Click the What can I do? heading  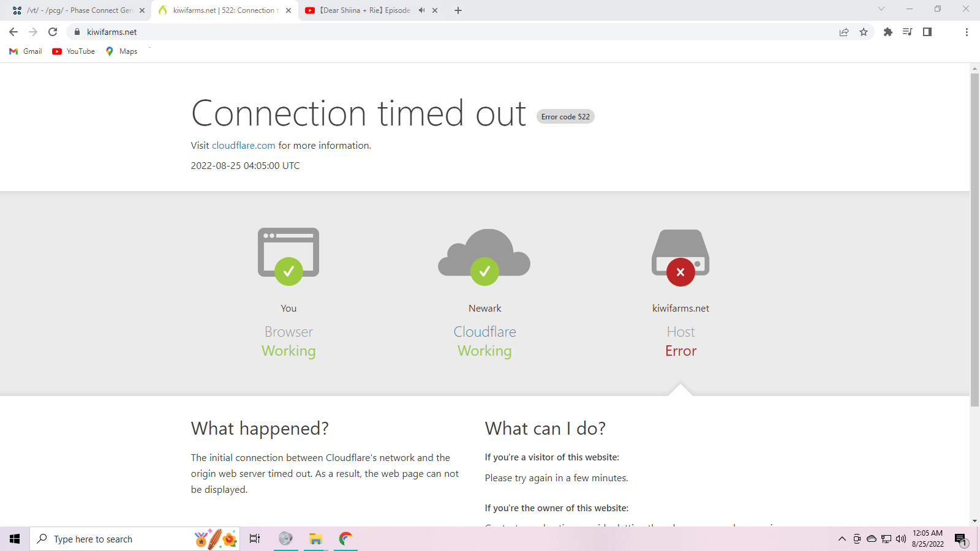point(545,429)
